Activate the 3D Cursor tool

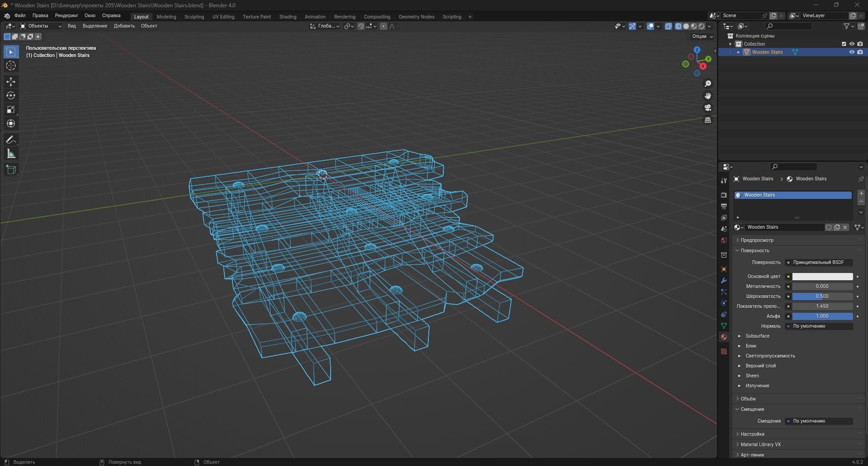(x=11, y=66)
